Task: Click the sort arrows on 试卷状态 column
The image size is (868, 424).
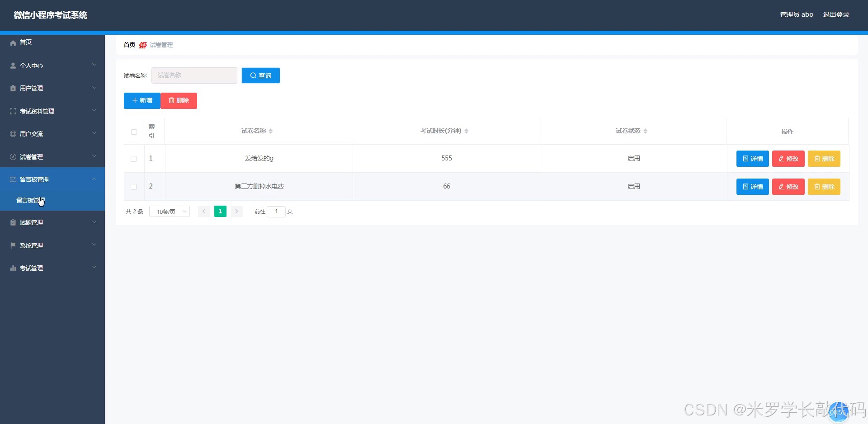Action: [646, 131]
